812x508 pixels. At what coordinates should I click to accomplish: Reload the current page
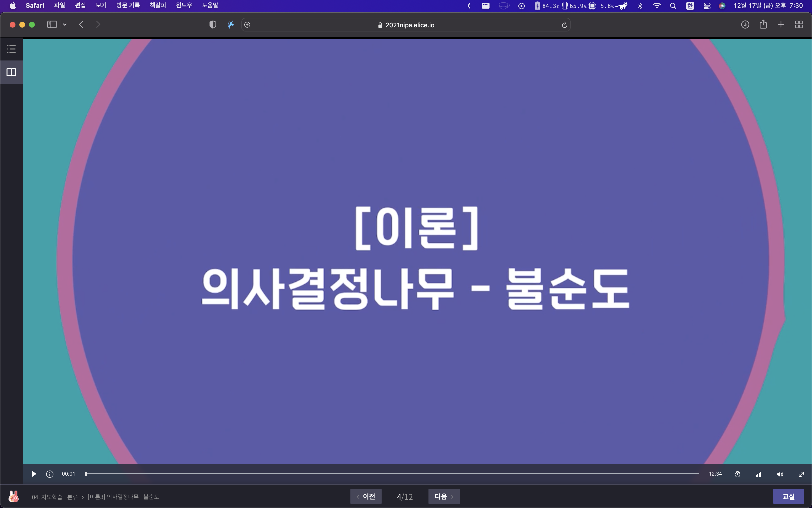click(x=564, y=25)
